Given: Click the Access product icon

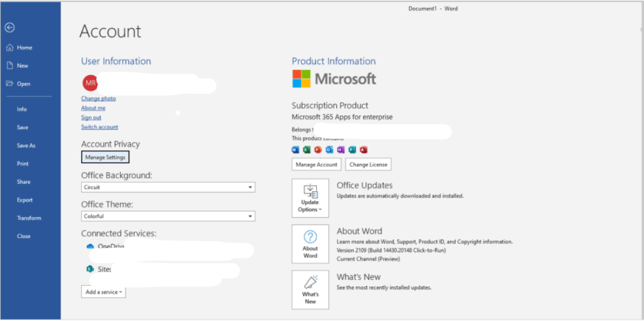Looking at the screenshot, I should click(364, 150).
